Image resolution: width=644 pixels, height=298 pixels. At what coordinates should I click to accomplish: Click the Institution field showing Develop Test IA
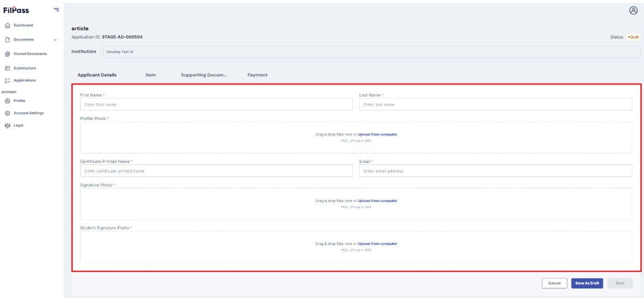(371, 52)
